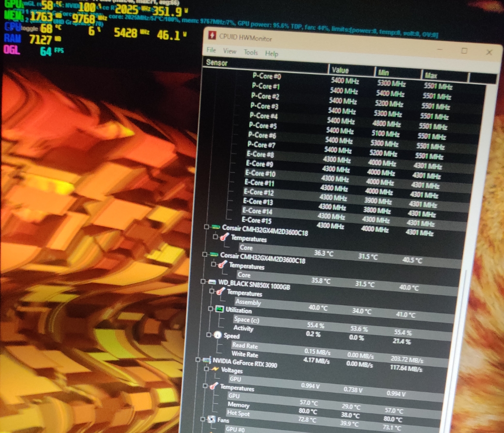This screenshot has height=433, width=504.
Task: Click the upper Corsair memory module icon
Action: pyautogui.click(x=215, y=227)
